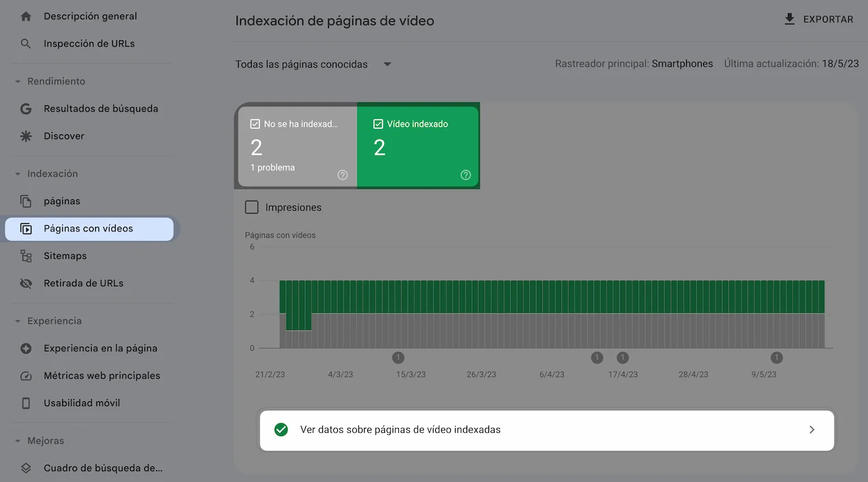Click the Discover asterisk icon
This screenshot has width=868, height=482.
pyautogui.click(x=26, y=136)
